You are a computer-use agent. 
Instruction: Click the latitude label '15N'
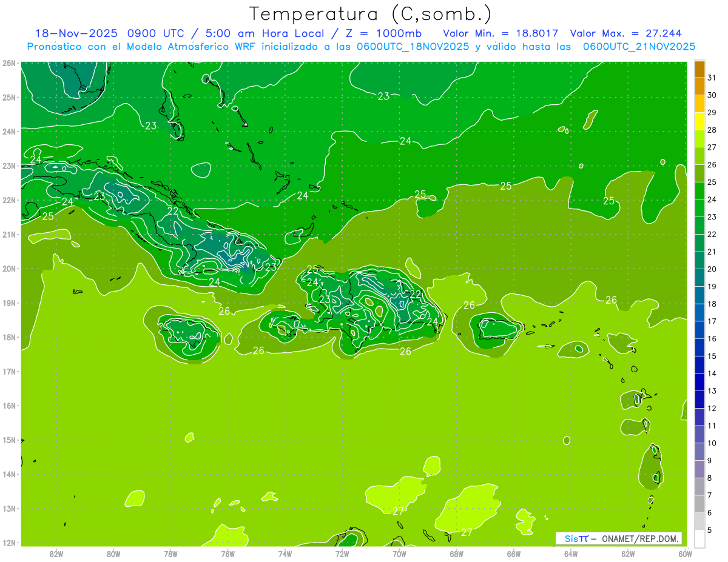point(9,440)
